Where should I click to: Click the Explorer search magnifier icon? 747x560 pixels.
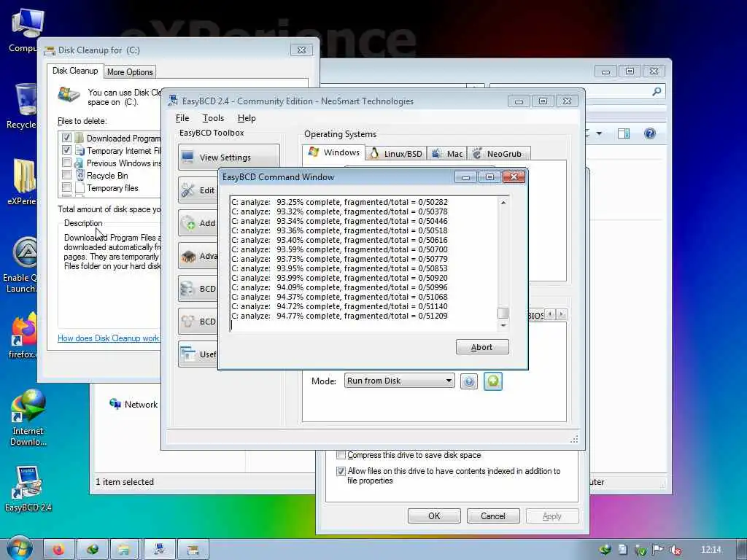pyautogui.click(x=657, y=91)
